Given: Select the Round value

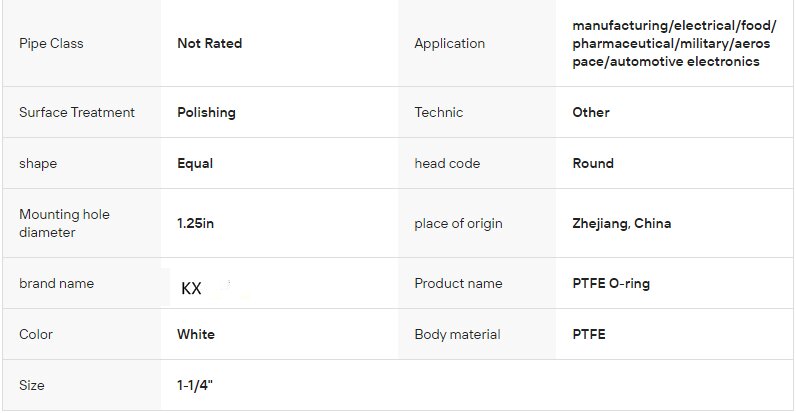Looking at the screenshot, I should pos(593,163).
